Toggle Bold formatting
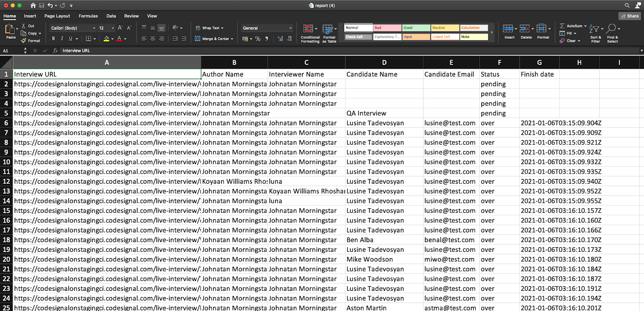Viewport: 644px width, 311px height. tap(53, 39)
